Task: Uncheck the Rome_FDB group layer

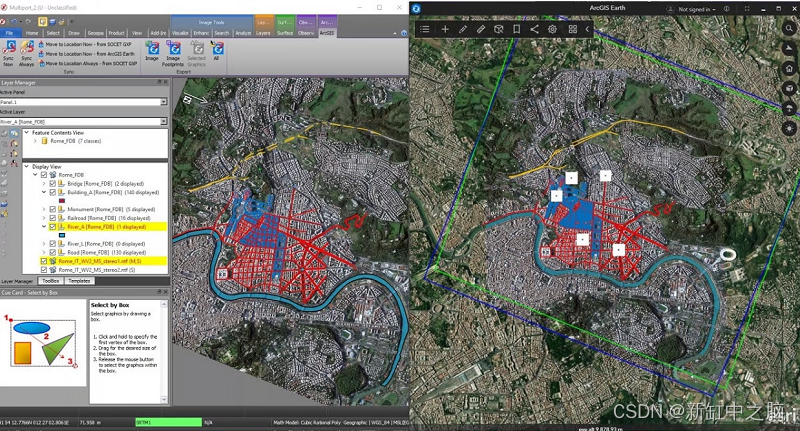Action: click(44, 175)
